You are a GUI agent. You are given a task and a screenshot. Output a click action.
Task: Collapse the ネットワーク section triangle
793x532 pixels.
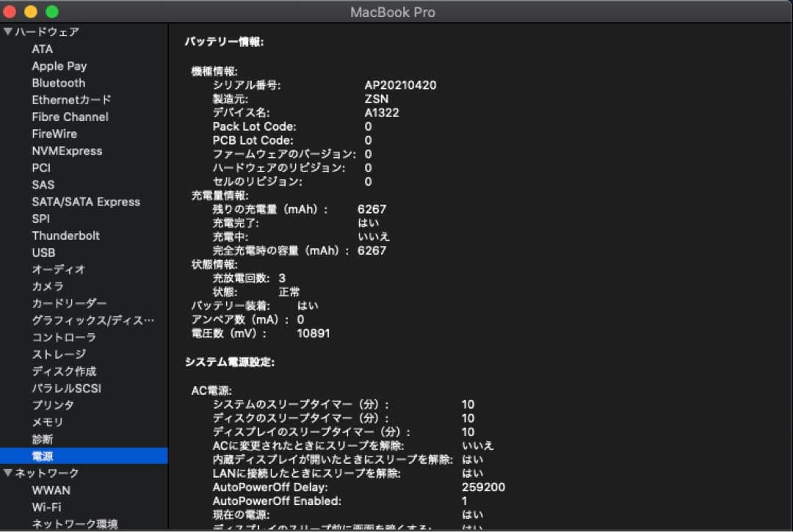pyautogui.click(x=7, y=473)
